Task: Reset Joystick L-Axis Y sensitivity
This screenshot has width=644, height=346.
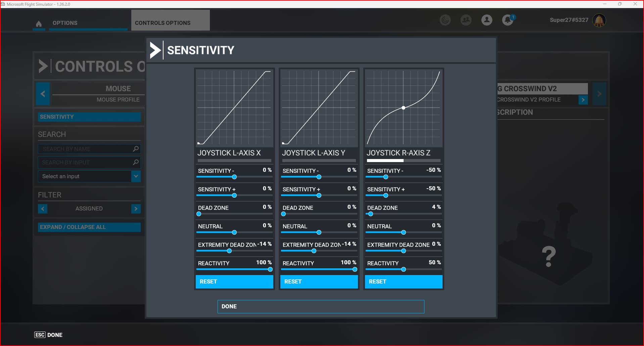Action: [x=319, y=282]
